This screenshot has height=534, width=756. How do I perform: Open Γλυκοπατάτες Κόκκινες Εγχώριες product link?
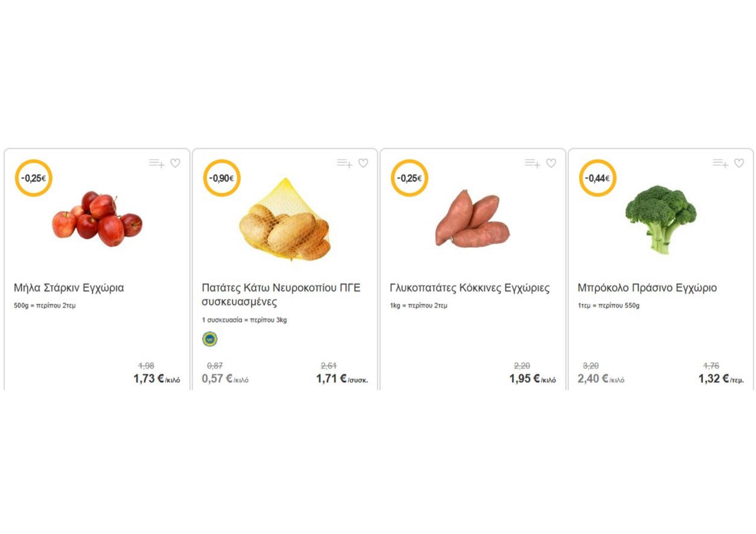(x=469, y=288)
